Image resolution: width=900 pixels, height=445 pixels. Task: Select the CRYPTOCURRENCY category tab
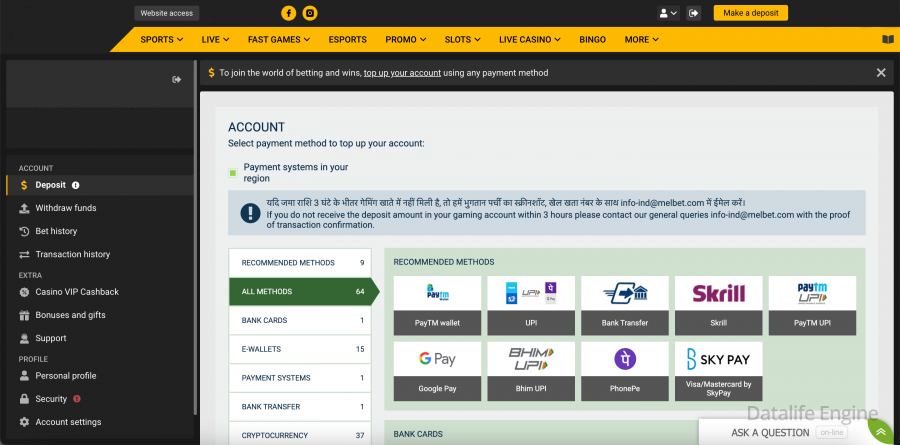coord(300,435)
